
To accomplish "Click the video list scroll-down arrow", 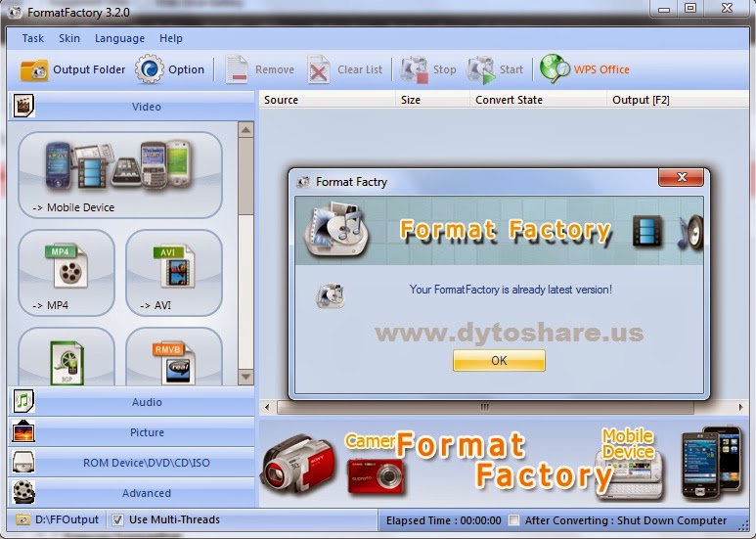I will point(245,377).
